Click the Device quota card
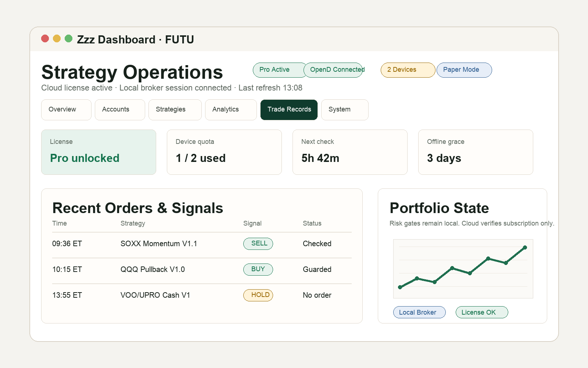This screenshot has height=368, width=588. coord(224,152)
